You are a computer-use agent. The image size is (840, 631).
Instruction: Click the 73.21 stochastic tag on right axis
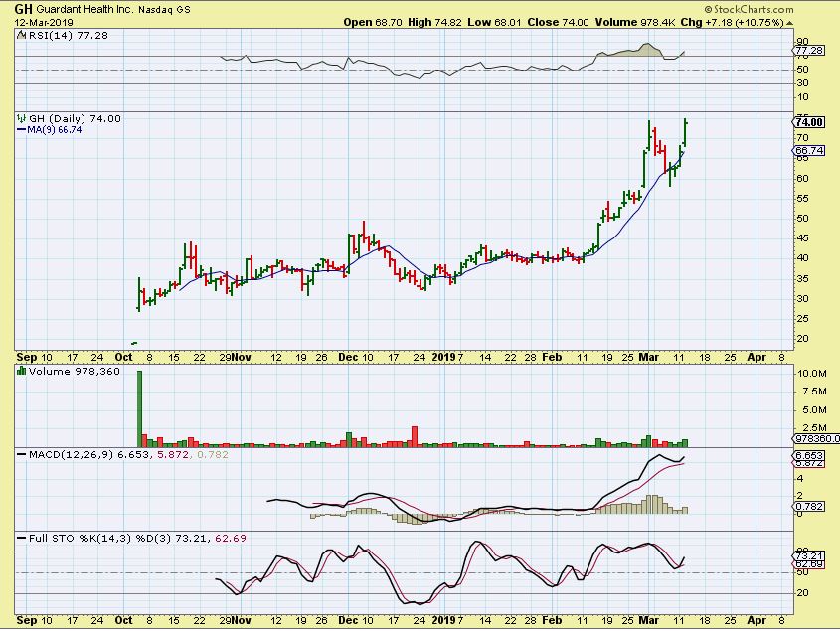pyautogui.click(x=809, y=556)
